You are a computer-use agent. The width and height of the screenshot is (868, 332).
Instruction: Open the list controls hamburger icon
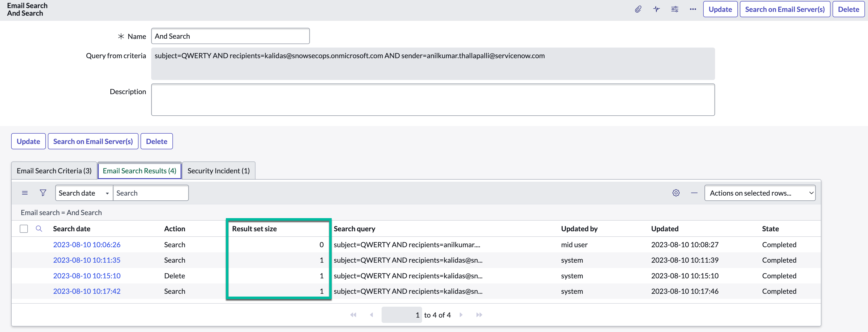25,193
